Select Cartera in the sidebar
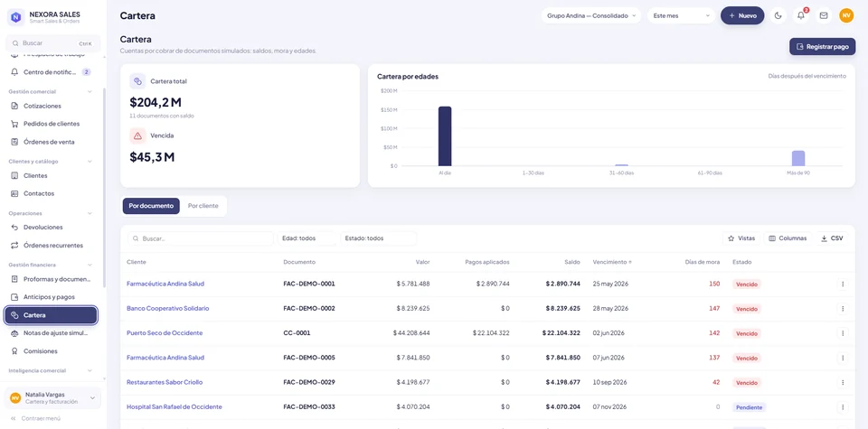The width and height of the screenshot is (868, 429). coord(51,315)
